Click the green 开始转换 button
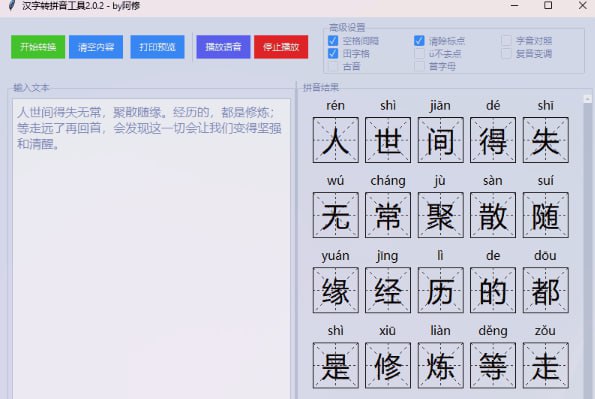This screenshot has height=399, width=595. [x=38, y=47]
